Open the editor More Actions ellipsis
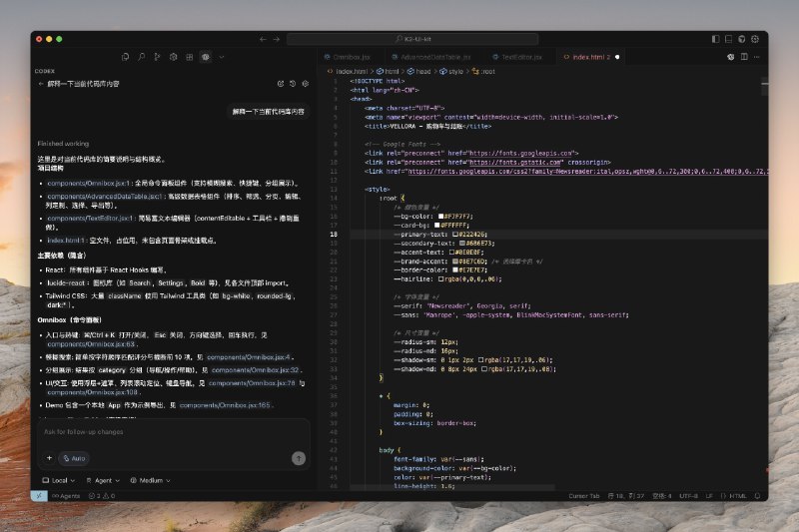Screen dimensions: 799x532 point(757,57)
